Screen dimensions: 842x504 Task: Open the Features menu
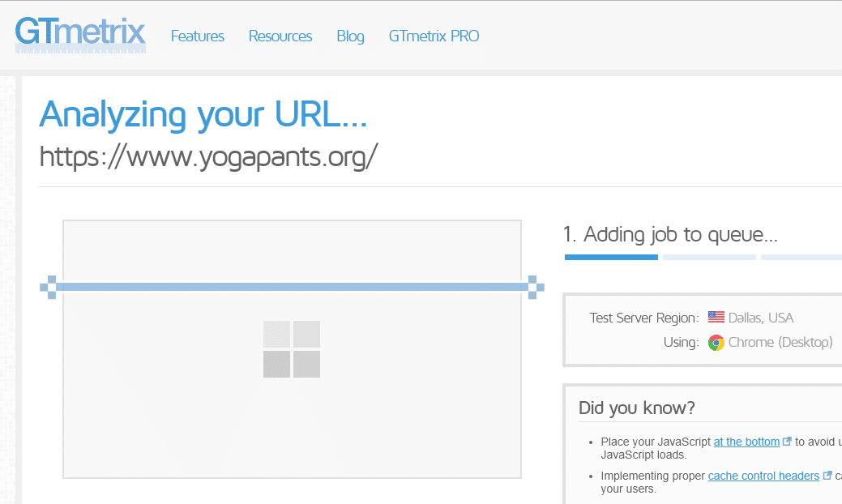(198, 36)
